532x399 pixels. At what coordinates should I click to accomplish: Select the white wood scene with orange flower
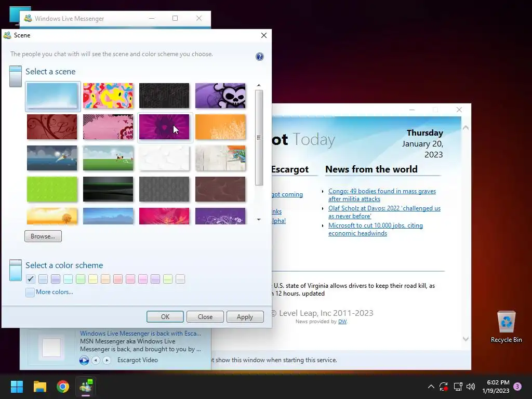(220, 158)
